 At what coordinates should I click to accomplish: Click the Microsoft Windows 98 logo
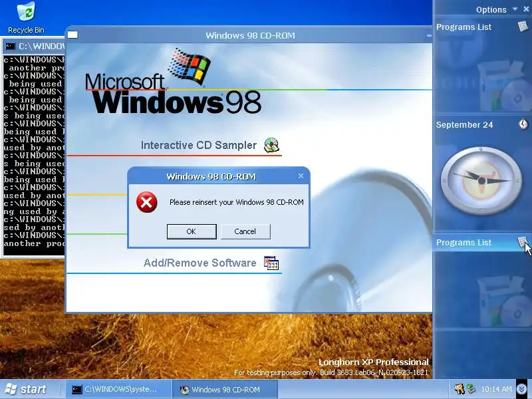(173, 81)
